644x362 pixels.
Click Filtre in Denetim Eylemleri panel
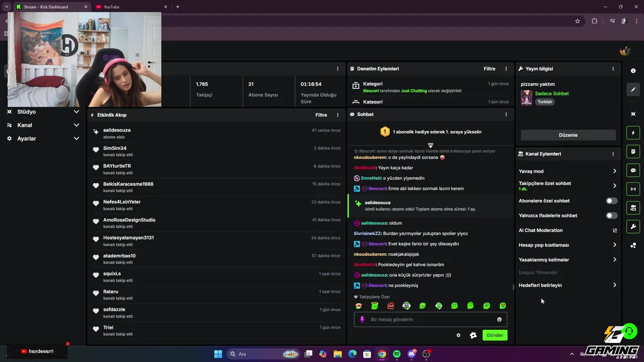tap(490, 69)
